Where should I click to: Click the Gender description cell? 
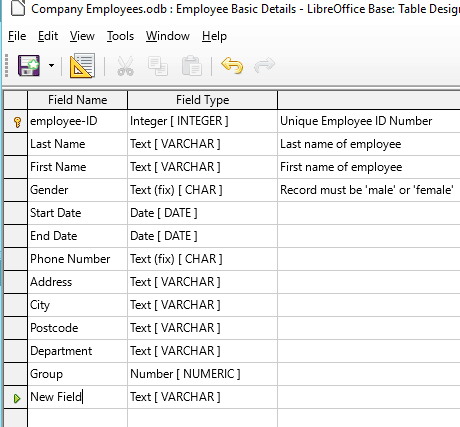click(x=369, y=190)
